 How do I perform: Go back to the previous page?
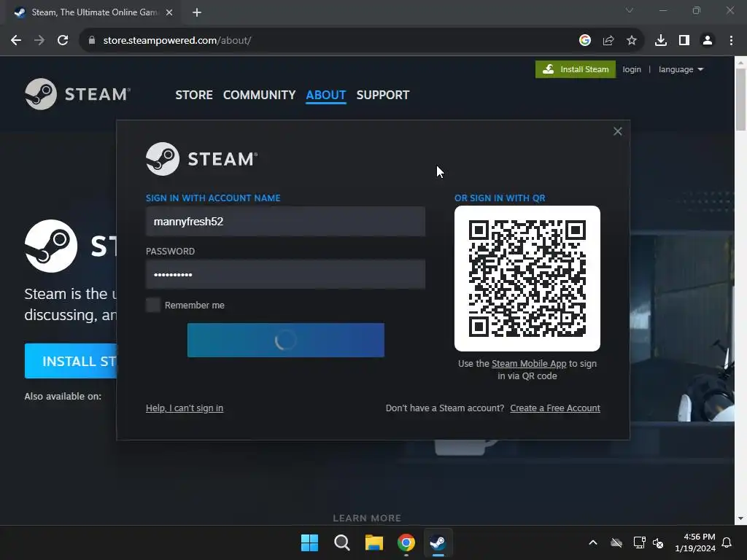click(x=16, y=41)
